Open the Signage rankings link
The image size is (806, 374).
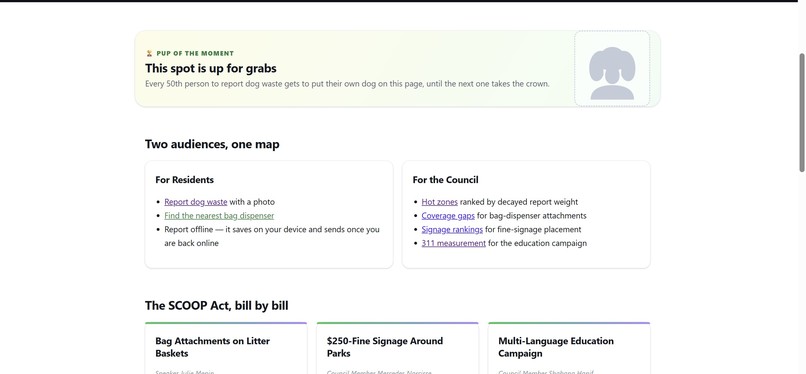(x=452, y=230)
